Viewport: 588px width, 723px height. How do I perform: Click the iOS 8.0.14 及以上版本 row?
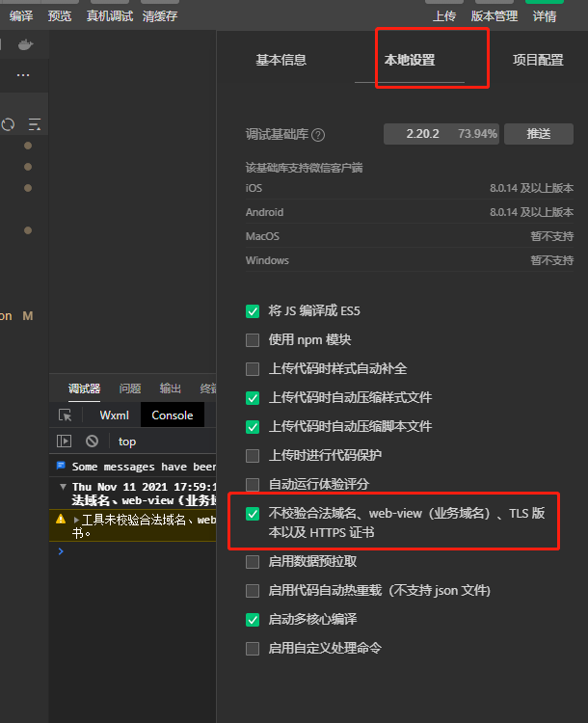tap(410, 188)
